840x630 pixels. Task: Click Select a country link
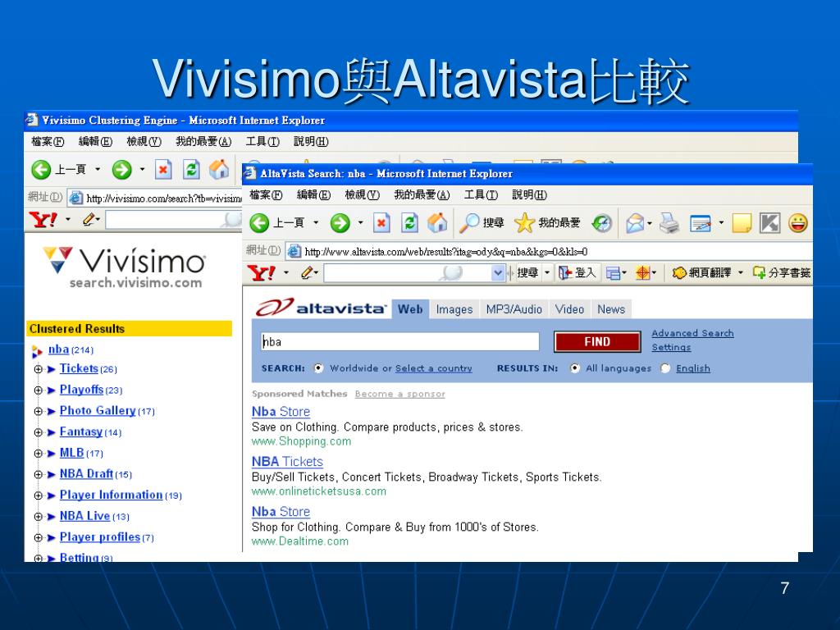point(433,368)
